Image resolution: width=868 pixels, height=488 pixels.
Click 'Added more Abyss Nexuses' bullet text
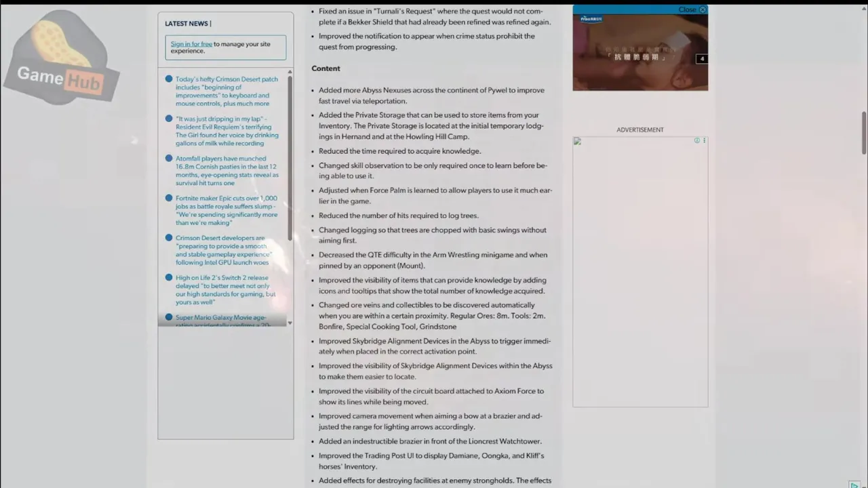pyautogui.click(x=431, y=96)
